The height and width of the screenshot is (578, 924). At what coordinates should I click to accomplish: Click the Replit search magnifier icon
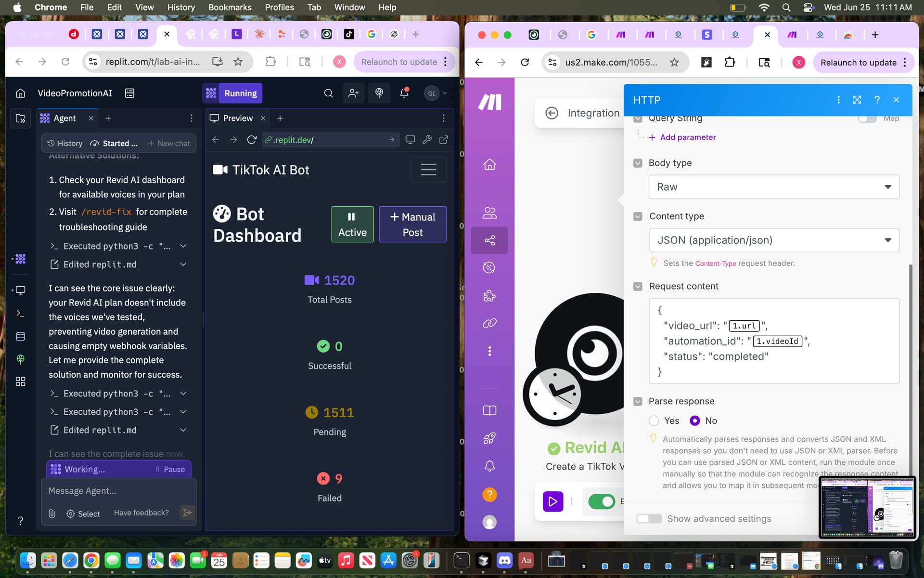pyautogui.click(x=328, y=93)
